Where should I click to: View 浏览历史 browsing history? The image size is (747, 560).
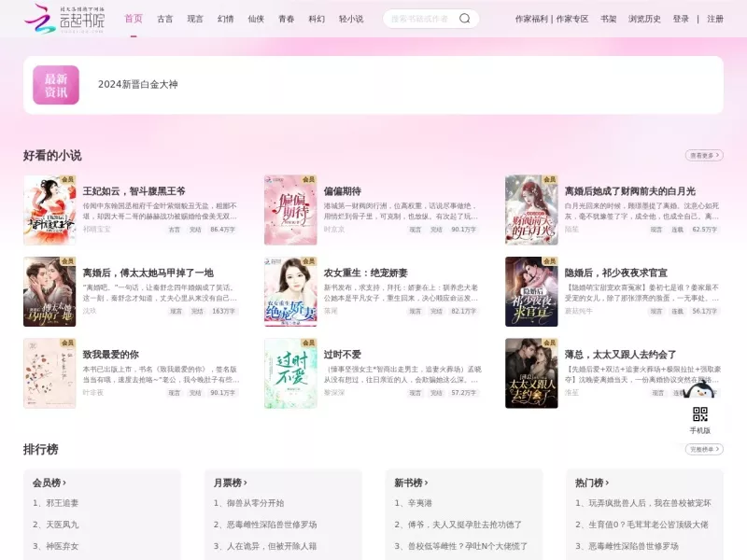[x=644, y=19]
